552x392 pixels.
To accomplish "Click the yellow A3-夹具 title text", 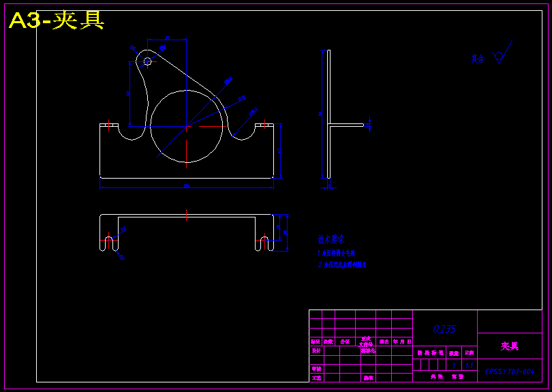I will coord(57,20).
